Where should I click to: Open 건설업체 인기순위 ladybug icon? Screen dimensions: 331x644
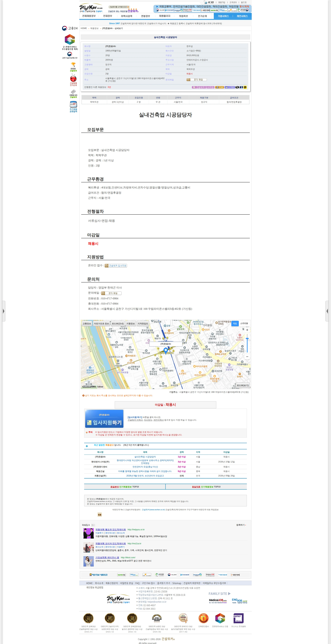pos(73,80)
